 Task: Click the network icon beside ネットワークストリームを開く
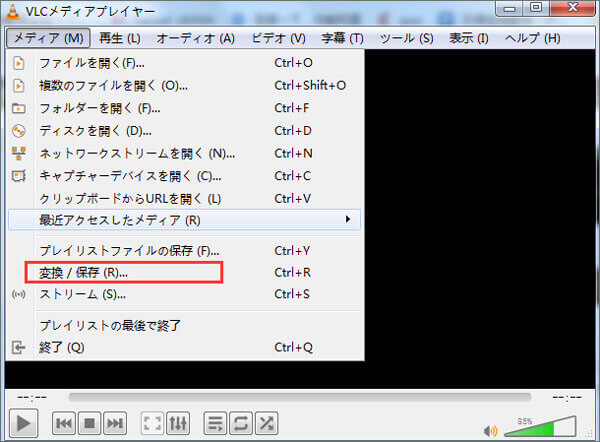click(x=18, y=153)
